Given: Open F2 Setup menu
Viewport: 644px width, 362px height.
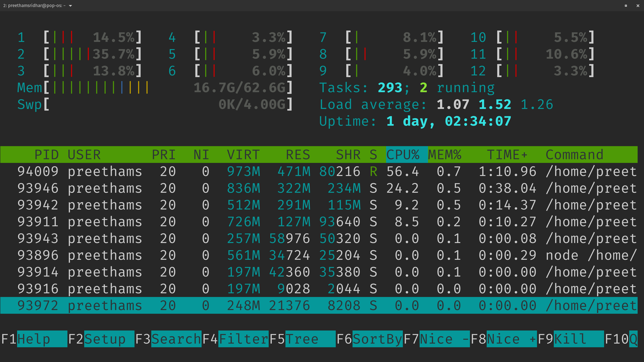Looking at the screenshot, I should (x=101, y=339).
